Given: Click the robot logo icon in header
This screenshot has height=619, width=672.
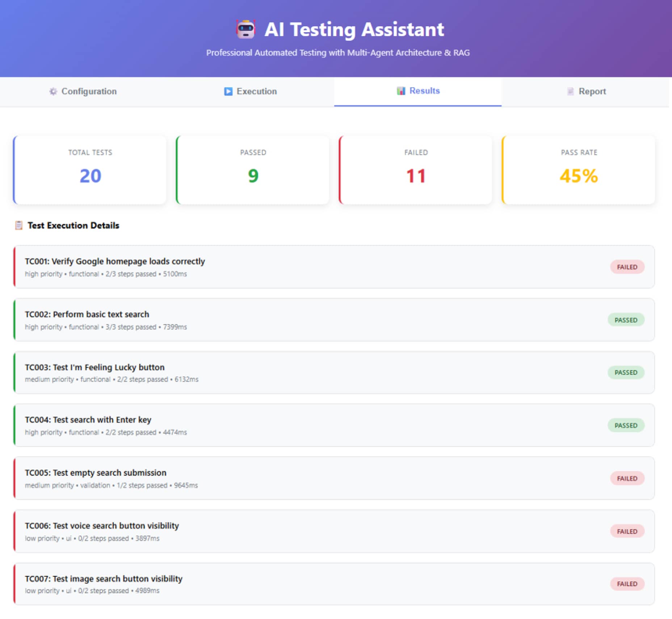Looking at the screenshot, I should click(x=246, y=29).
